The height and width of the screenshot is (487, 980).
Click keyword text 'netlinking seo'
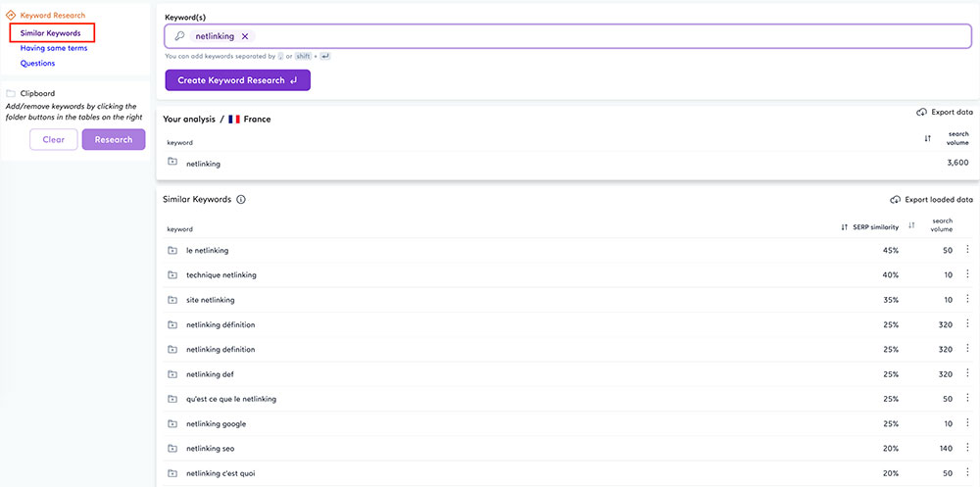[x=211, y=448]
